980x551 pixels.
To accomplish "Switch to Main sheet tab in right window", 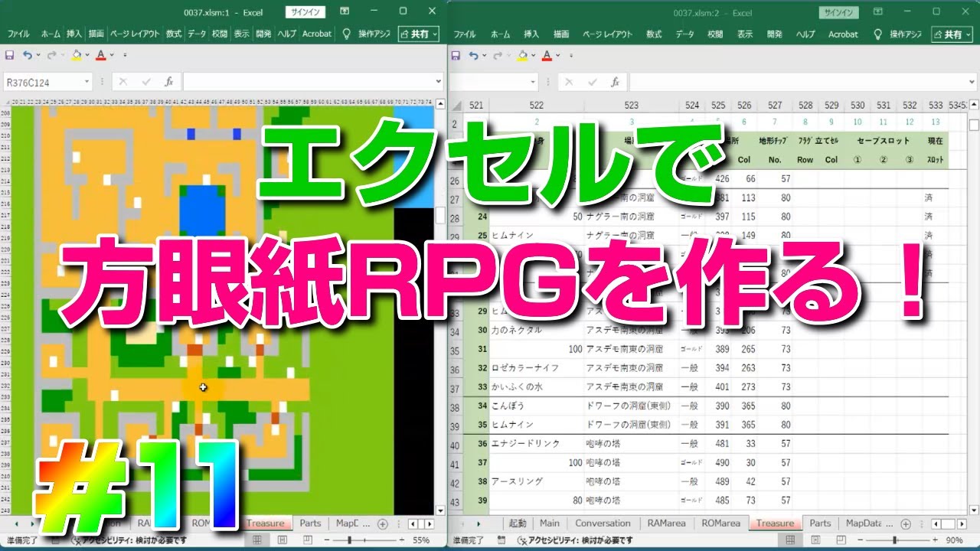I will click(550, 523).
